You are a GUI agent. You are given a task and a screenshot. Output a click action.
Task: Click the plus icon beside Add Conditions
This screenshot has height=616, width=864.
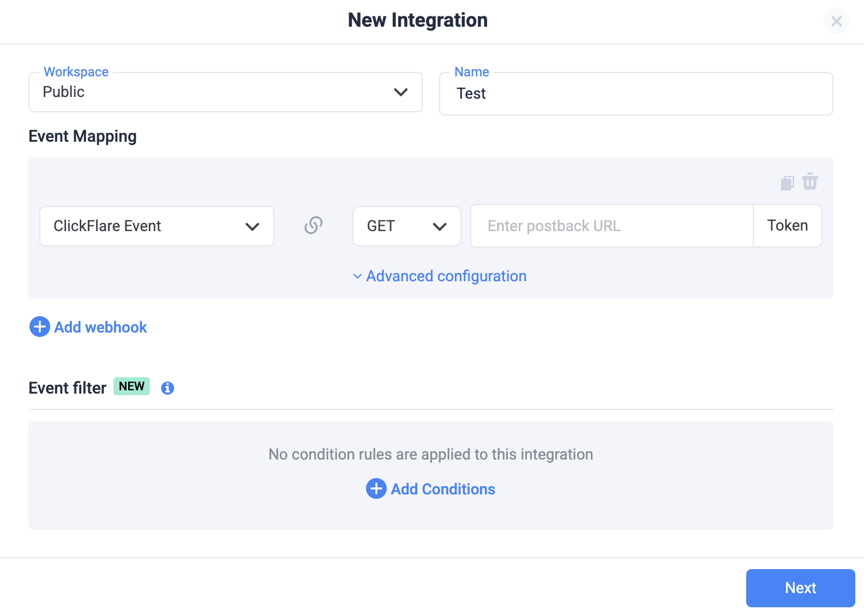(376, 489)
